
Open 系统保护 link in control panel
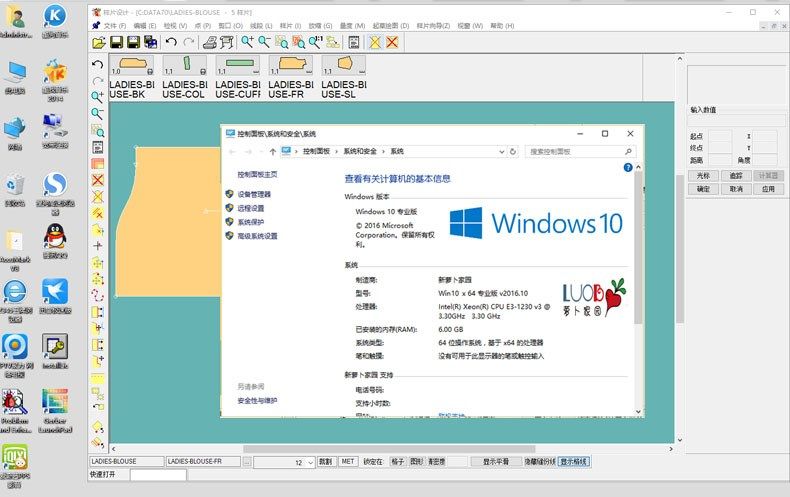[x=250, y=222]
